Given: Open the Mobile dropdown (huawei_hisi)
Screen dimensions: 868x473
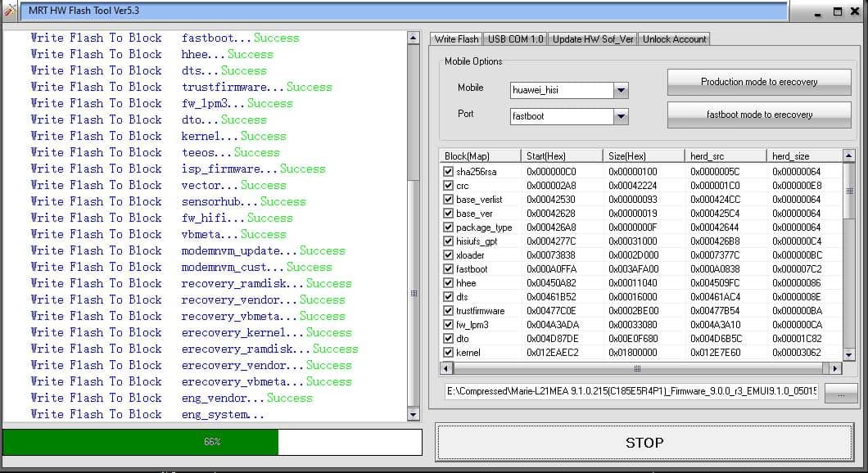Looking at the screenshot, I should pyautogui.click(x=621, y=90).
